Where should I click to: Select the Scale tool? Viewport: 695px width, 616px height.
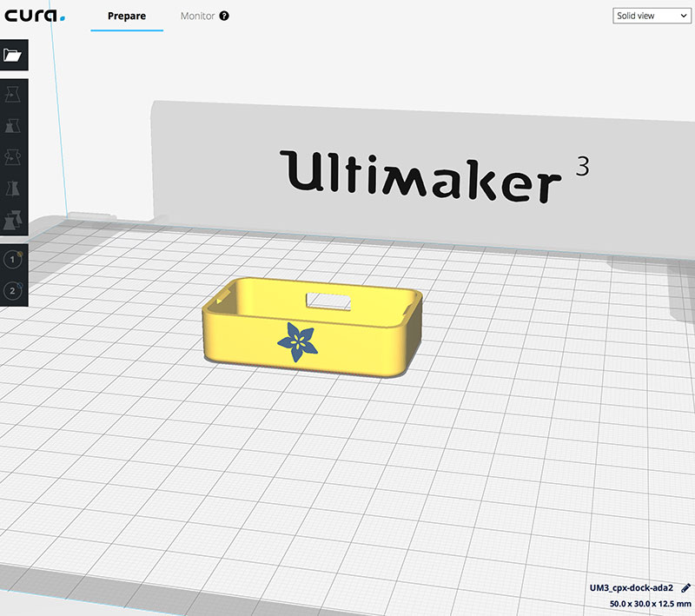coord(13,123)
